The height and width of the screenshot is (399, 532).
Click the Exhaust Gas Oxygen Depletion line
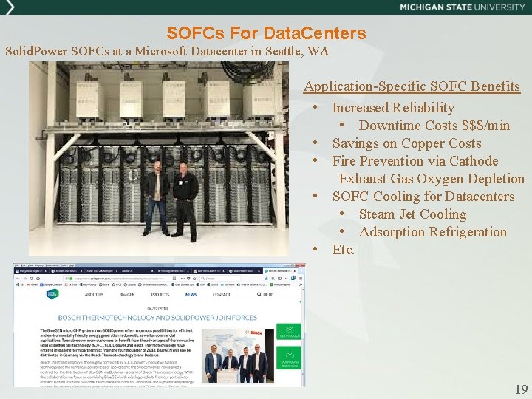[x=432, y=179]
